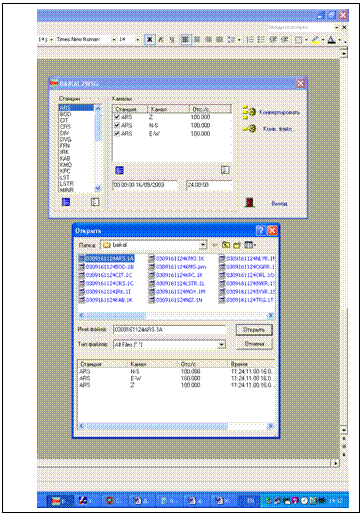The image size is (362, 516).
Task: Select file 0309161124KAB.1K in file list
Action: [x=106, y=300]
